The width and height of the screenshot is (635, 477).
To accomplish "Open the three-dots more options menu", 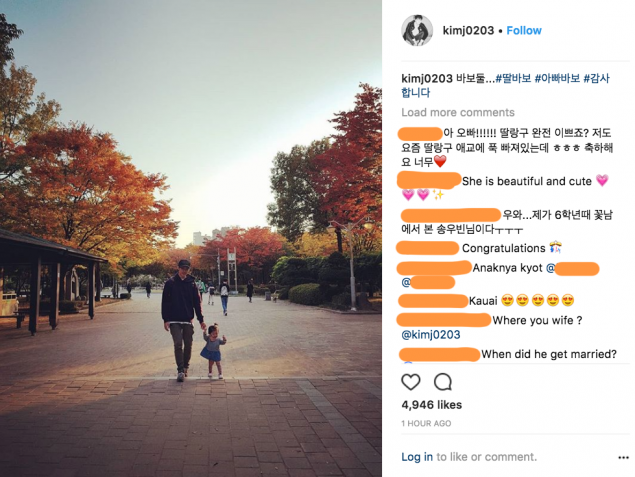I will click(x=623, y=458).
